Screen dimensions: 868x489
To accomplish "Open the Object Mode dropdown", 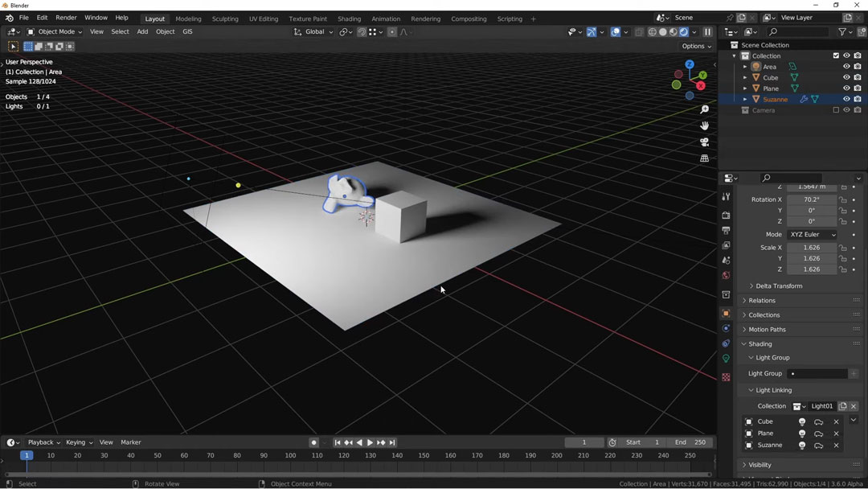I will pyautogui.click(x=55, y=32).
